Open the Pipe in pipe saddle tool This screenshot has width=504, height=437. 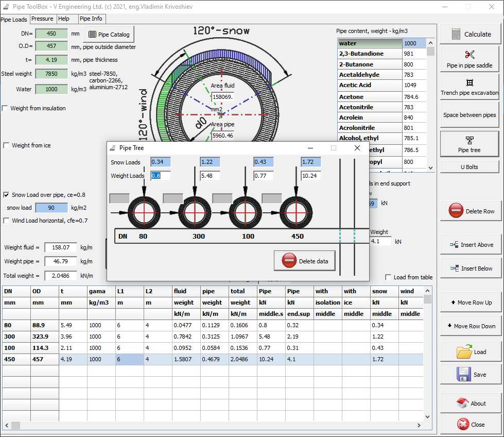(x=470, y=59)
